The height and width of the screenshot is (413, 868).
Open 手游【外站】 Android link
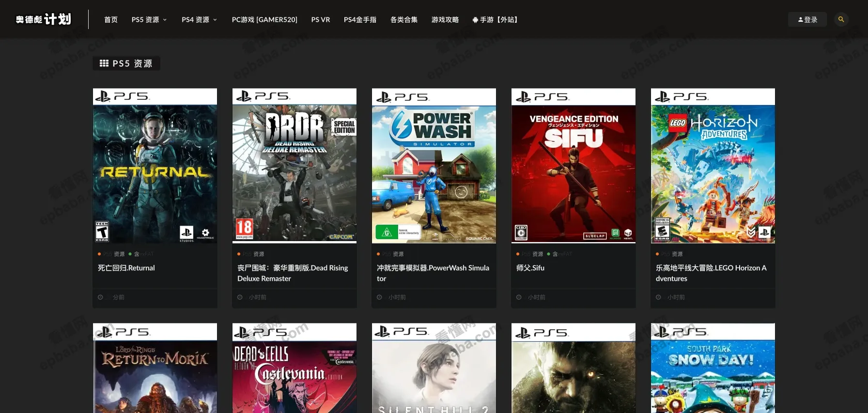[495, 19]
